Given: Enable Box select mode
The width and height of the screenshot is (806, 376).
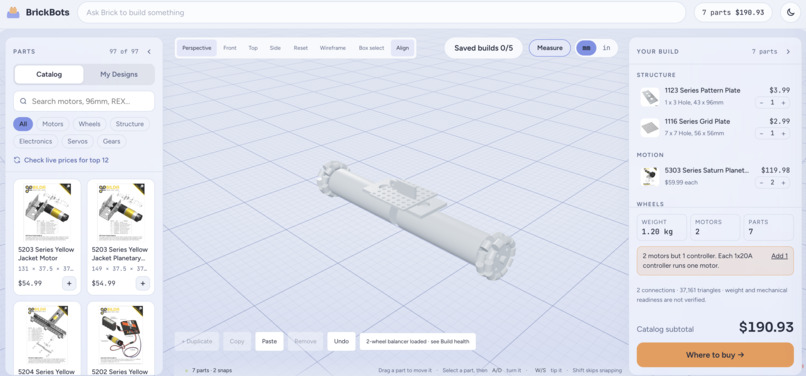Looking at the screenshot, I should point(371,48).
